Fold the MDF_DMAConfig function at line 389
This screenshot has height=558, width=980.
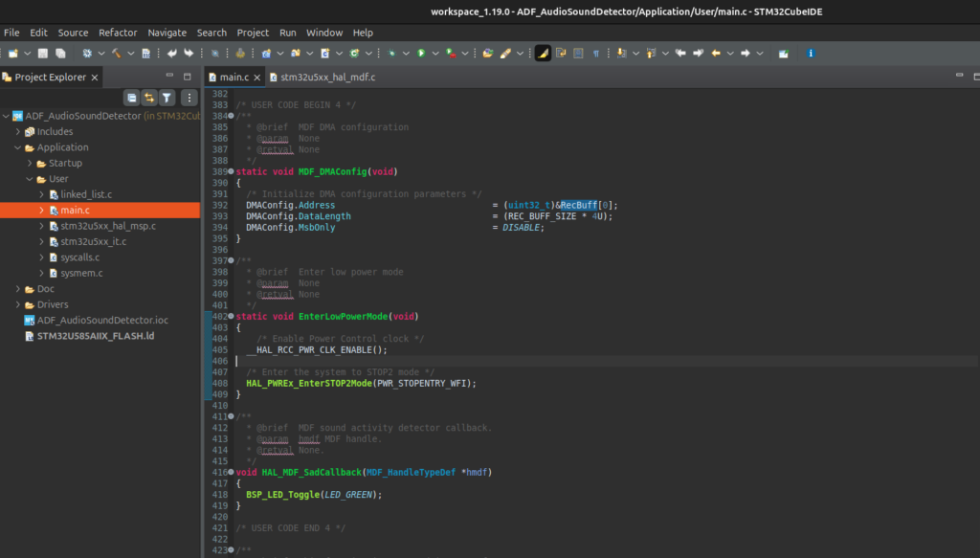[x=231, y=171]
